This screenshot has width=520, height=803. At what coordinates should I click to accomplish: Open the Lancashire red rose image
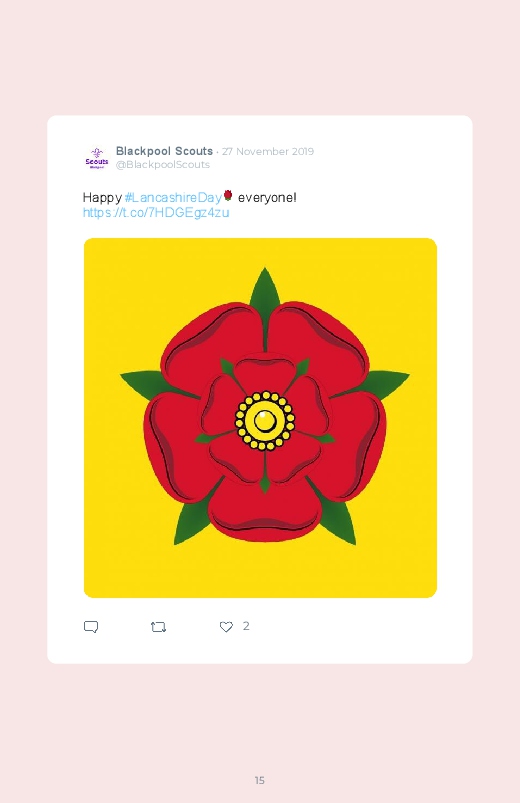point(260,418)
